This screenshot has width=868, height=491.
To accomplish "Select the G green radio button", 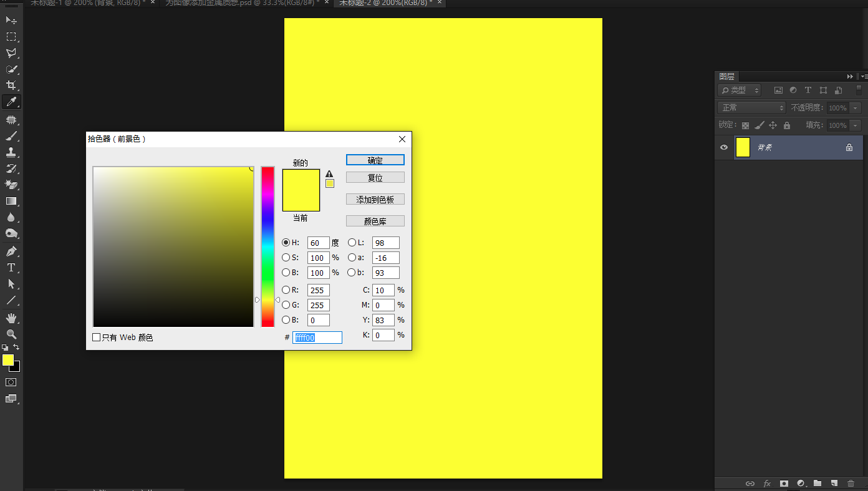I will pyautogui.click(x=286, y=305).
